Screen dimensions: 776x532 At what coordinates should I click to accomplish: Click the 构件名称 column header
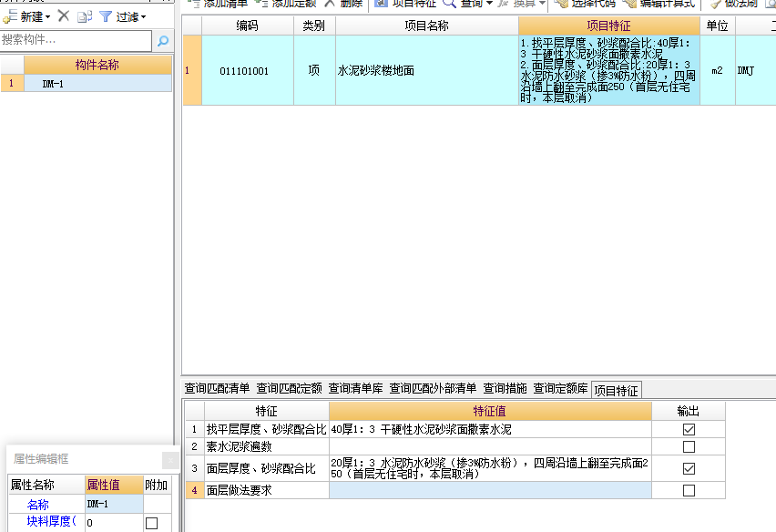coord(98,65)
